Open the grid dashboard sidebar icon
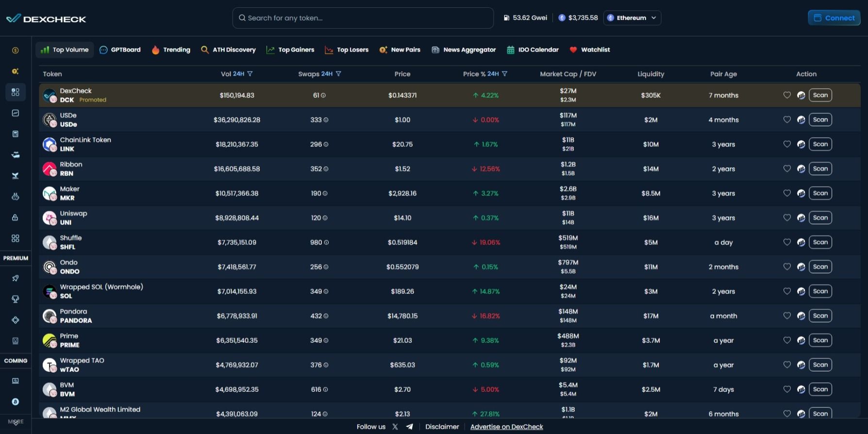868x434 pixels. click(x=16, y=92)
